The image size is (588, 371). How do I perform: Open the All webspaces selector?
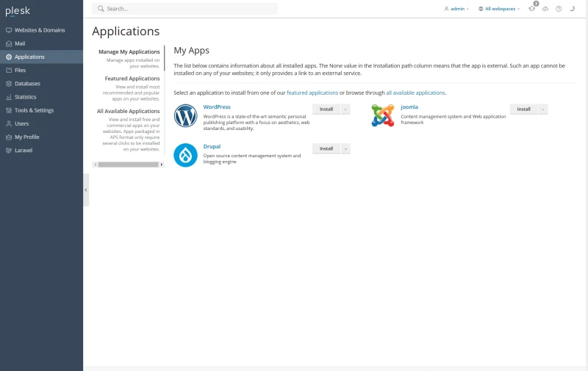tap(499, 9)
